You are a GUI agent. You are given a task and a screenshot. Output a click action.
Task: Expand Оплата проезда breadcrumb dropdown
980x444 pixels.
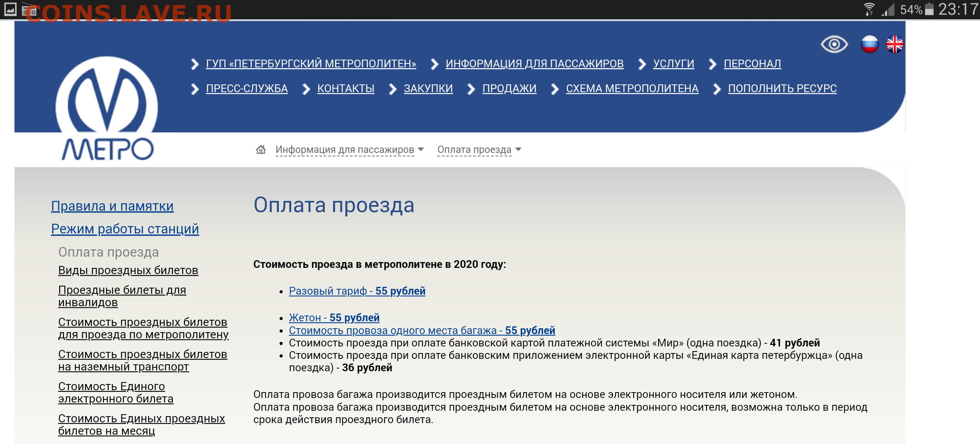pos(479,150)
